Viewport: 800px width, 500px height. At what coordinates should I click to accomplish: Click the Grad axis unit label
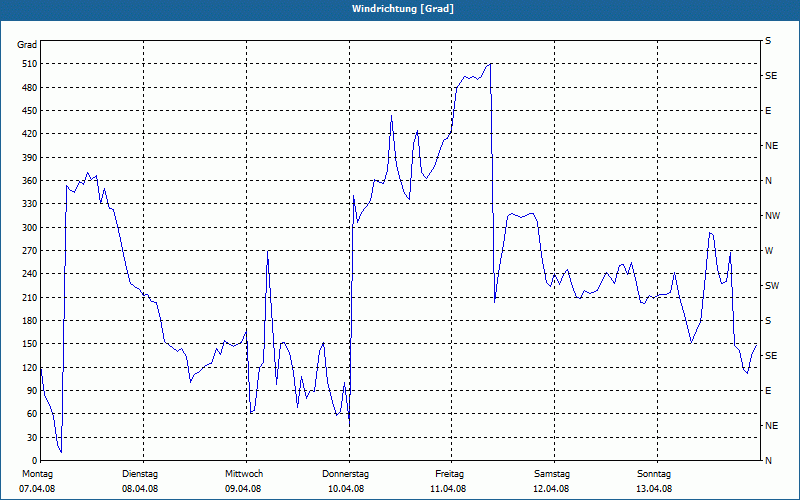(x=27, y=45)
